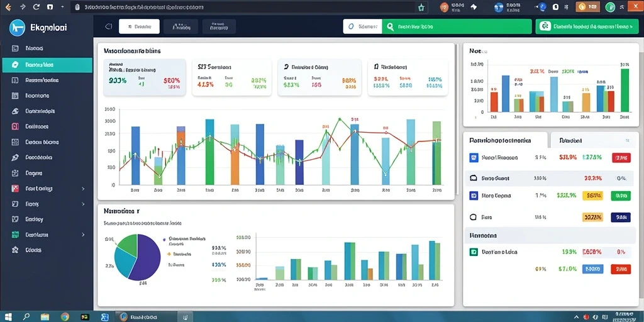
Task: Click the pink square sidebar icon
Action: 15,126
